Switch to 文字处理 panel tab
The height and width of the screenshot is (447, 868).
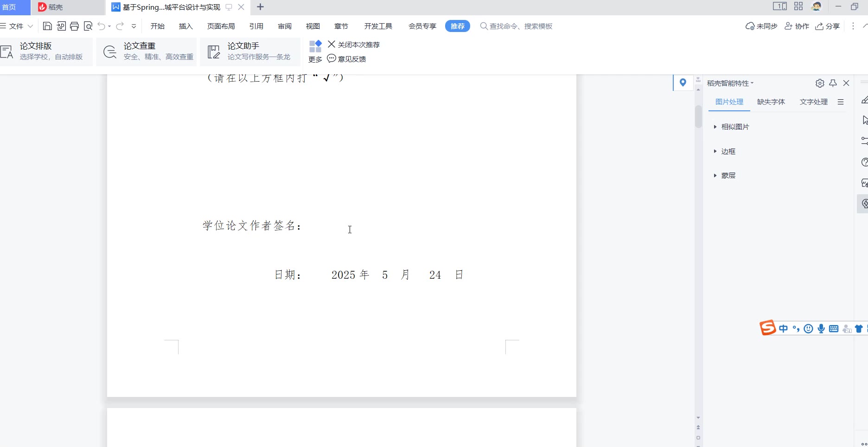814,102
